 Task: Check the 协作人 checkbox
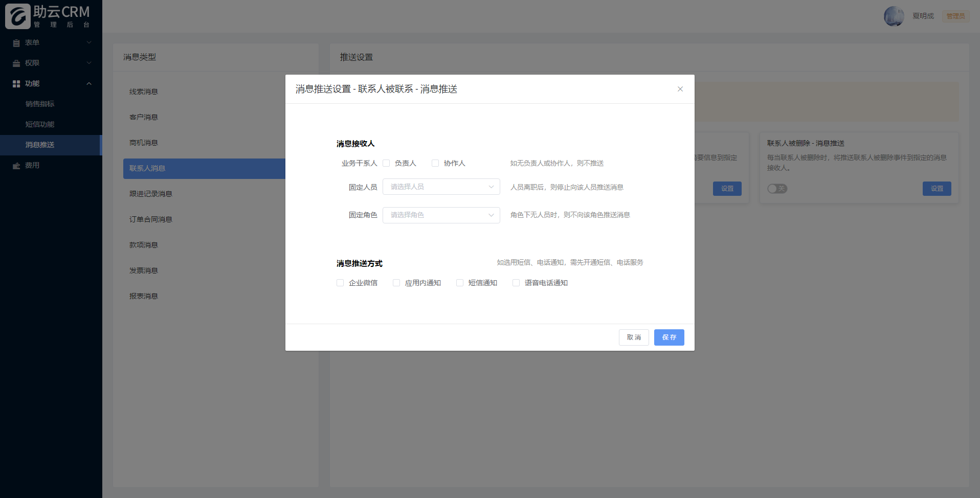(435, 163)
